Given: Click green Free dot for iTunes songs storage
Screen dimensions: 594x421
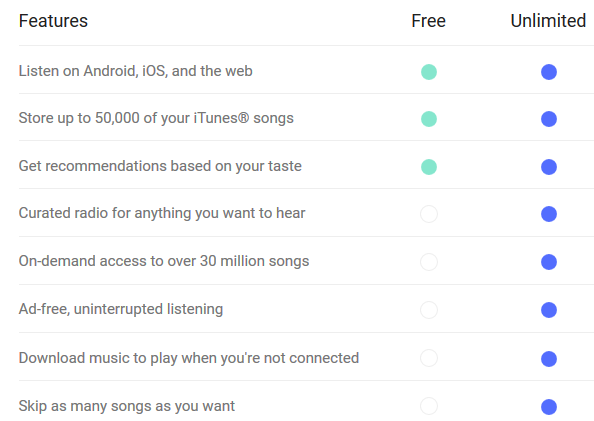Looking at the screenshot, I should 429,119.
